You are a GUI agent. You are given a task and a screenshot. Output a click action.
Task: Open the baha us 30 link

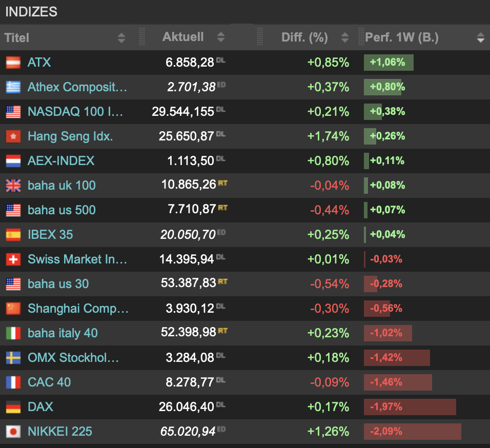[x=58, y=284]
